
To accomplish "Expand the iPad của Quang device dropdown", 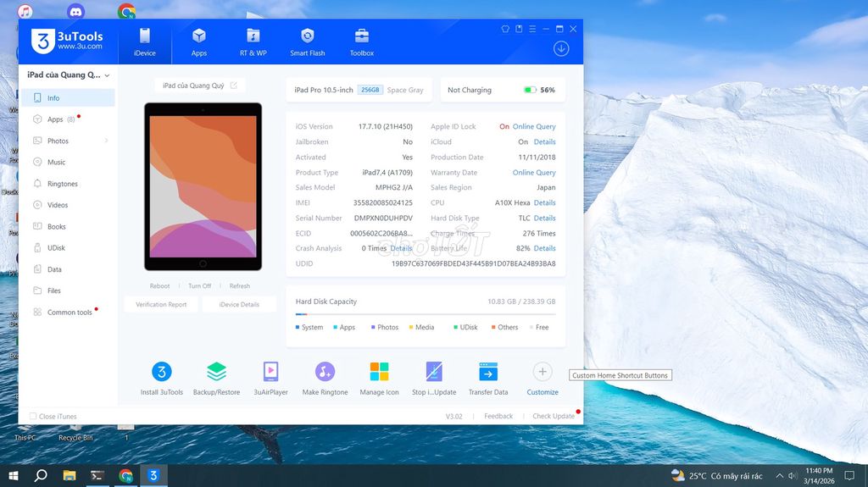I will (107, 75).
